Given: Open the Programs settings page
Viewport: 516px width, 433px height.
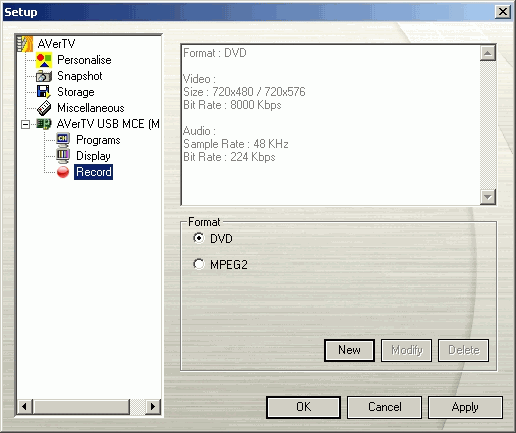Looking at the screenshot, I should click(98, 140).
